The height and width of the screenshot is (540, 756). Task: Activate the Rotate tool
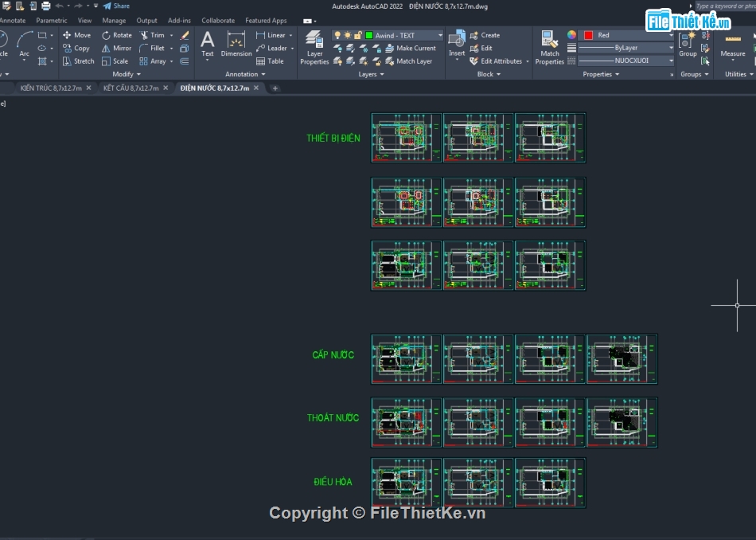coord(116,35)
